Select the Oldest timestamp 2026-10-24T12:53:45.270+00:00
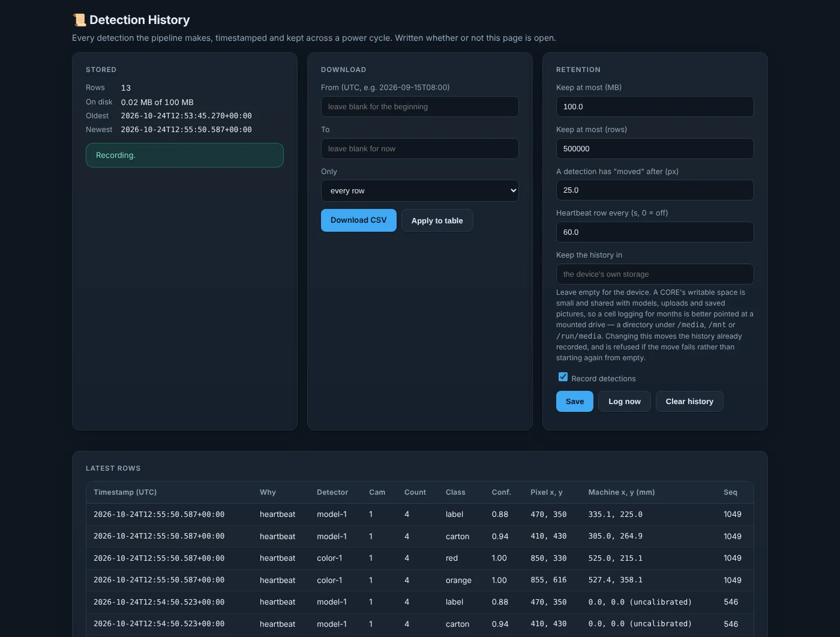Screen dimensions: 840x637 (187, 116)
